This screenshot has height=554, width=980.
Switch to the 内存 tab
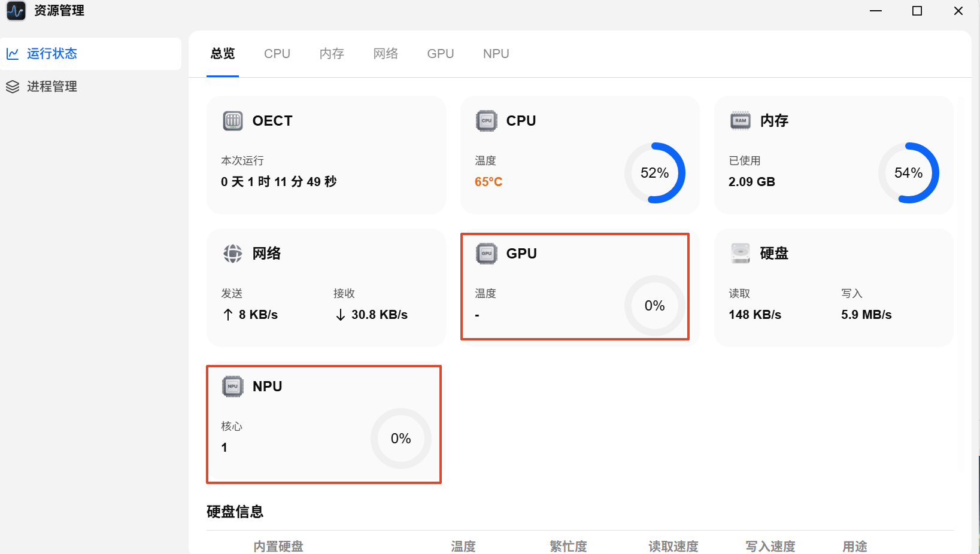tap(332, 54)
